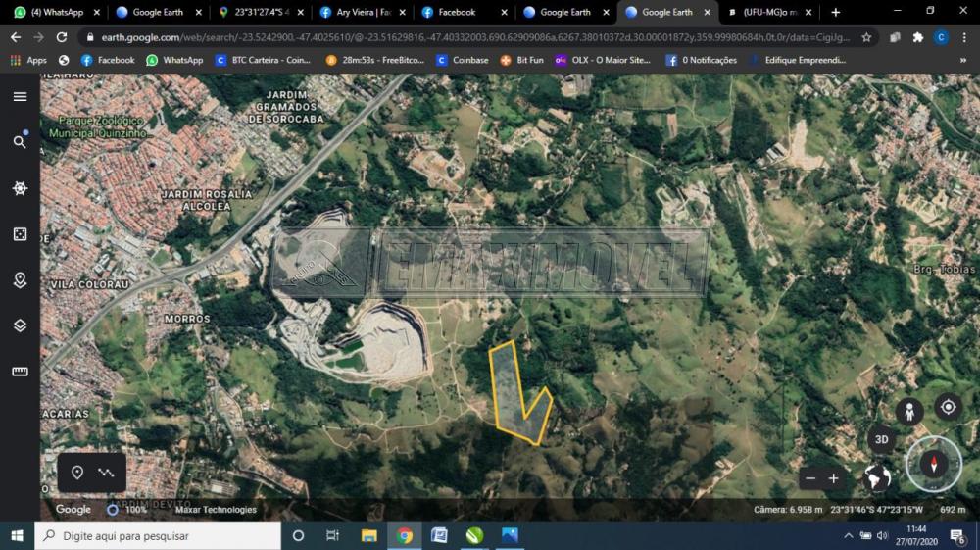Screen dimensions: 980x550
Task: Open the Projects pin icon in sidebar
Action: tap(20, 280)
